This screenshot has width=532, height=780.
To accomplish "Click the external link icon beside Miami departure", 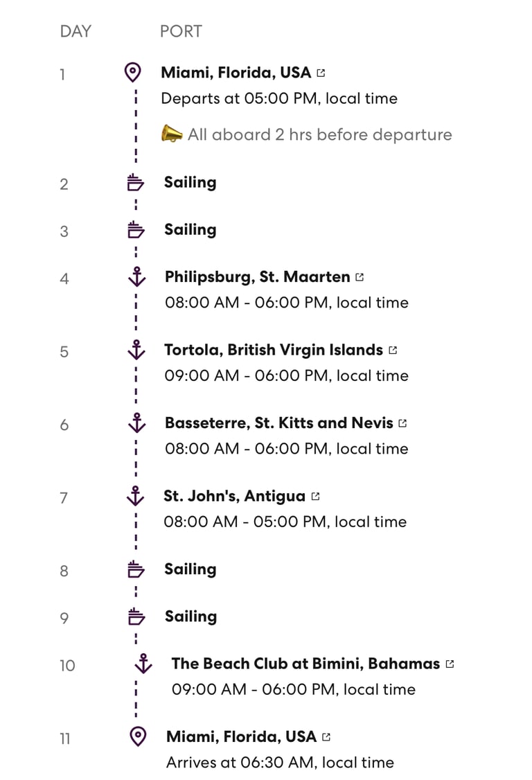I will point(320,73).
